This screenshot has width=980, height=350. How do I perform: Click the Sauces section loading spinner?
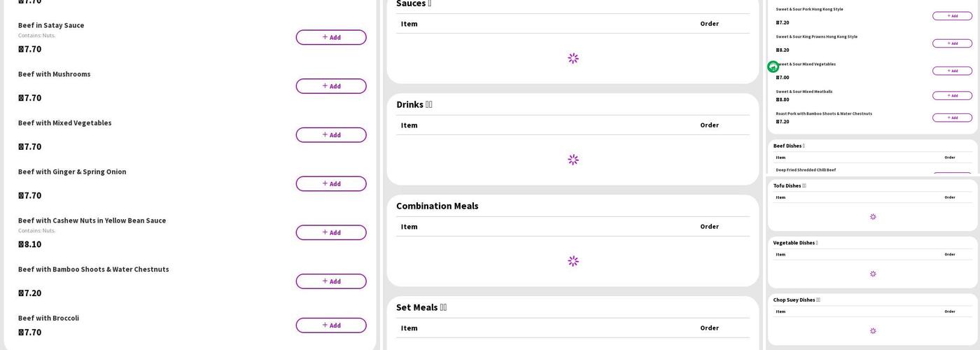573,58
